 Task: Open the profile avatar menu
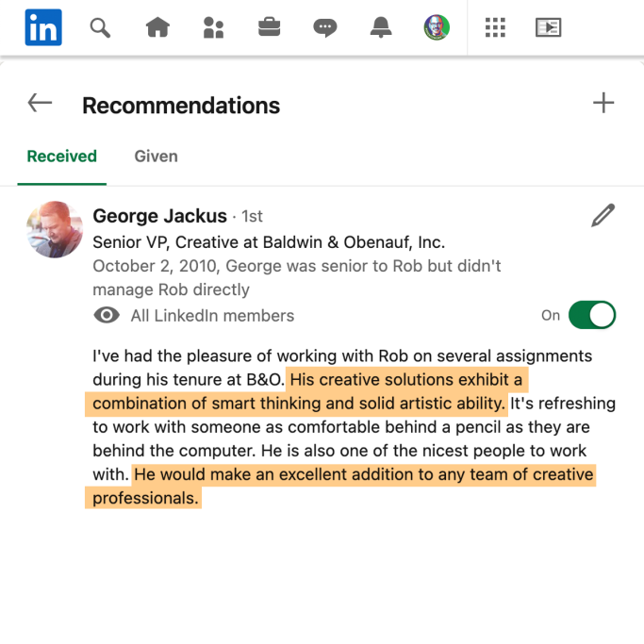pos(437,27)
